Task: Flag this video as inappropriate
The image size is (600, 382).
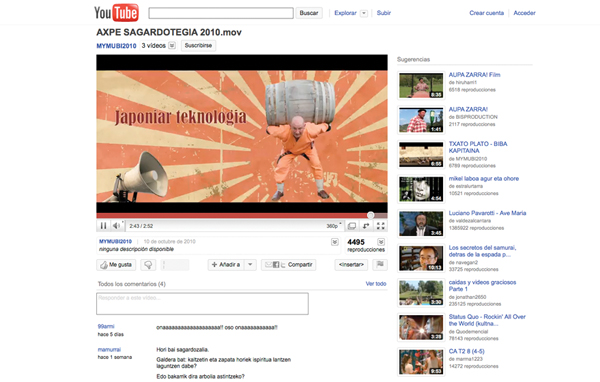Action: [380, 264]
